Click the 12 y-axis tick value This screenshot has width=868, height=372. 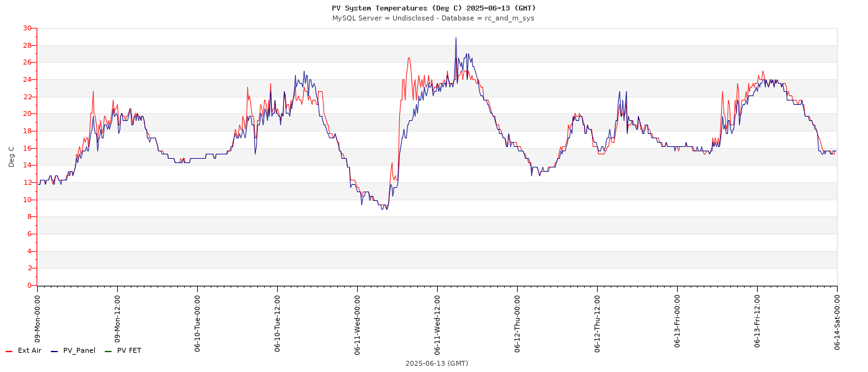point(27,182)
